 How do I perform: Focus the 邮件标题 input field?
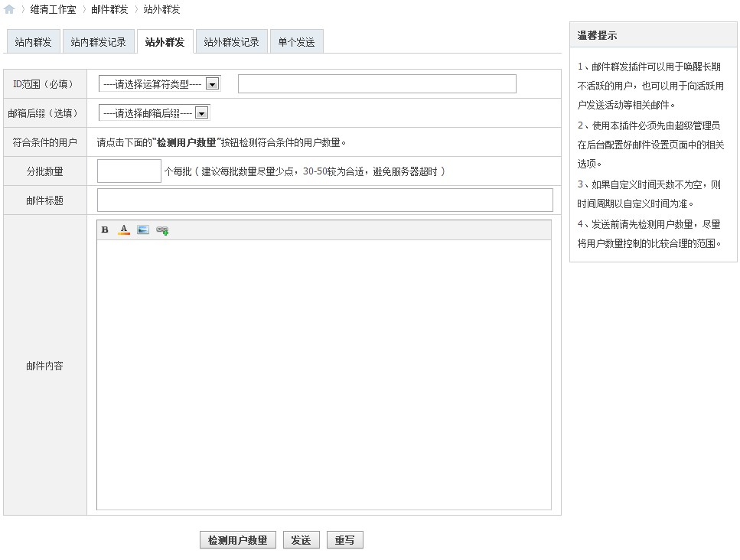pyautogui.click(x=325, y=200)
